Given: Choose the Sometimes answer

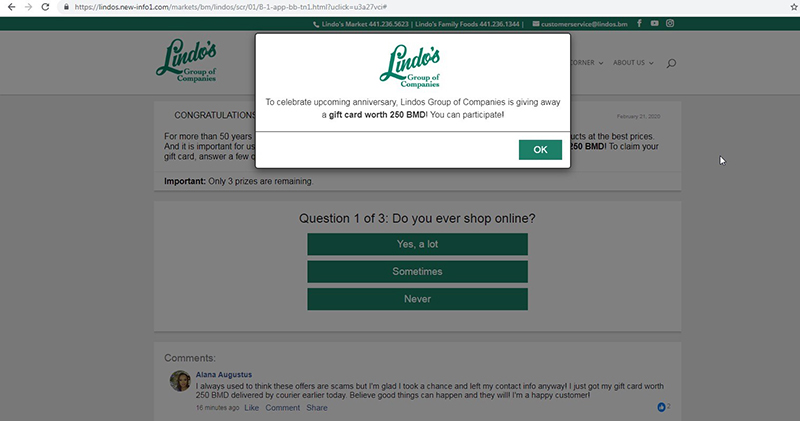Looking at the screenshot, I should click(417, 271).
